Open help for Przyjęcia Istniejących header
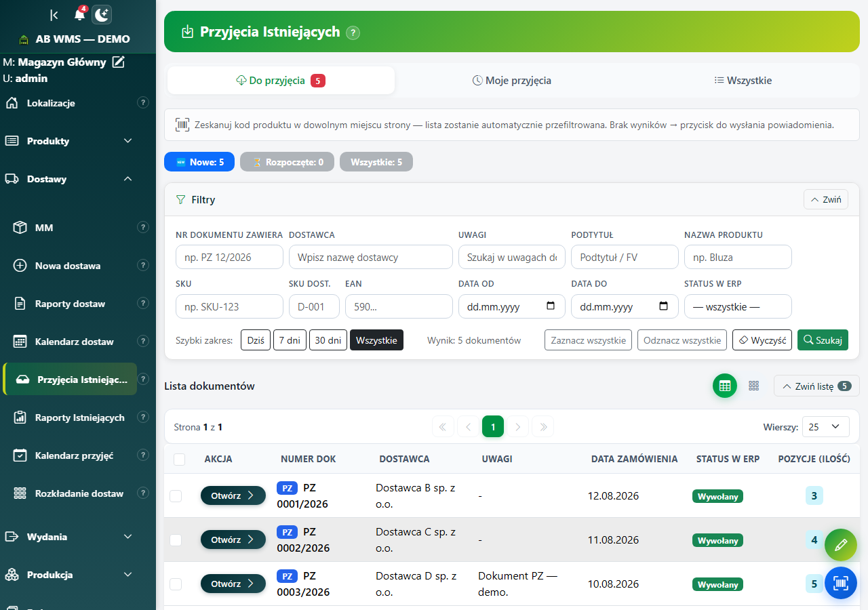The width and height of the screenshot is (868, 610). tap(353, 33)
